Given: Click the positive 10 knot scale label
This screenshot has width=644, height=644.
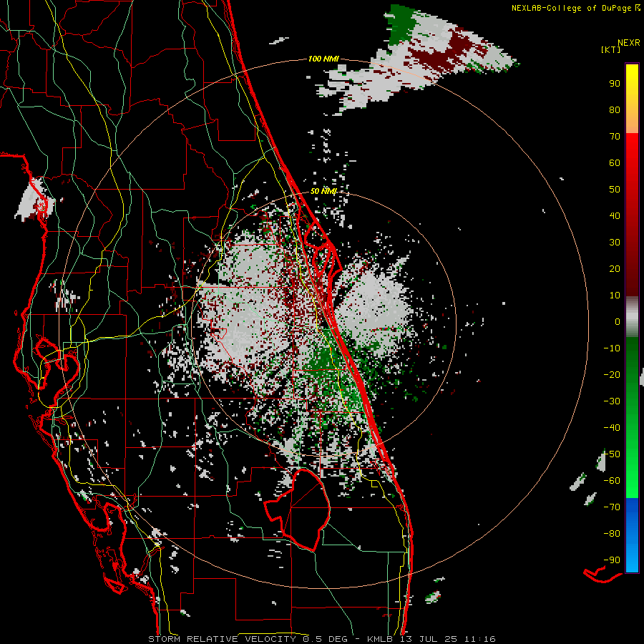Looking at the screenshot, I should pos(615,296).
